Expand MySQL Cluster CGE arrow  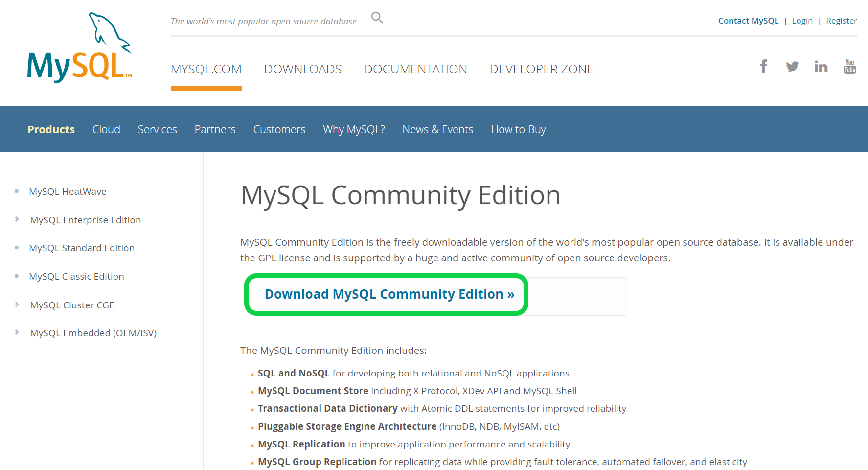17,305
